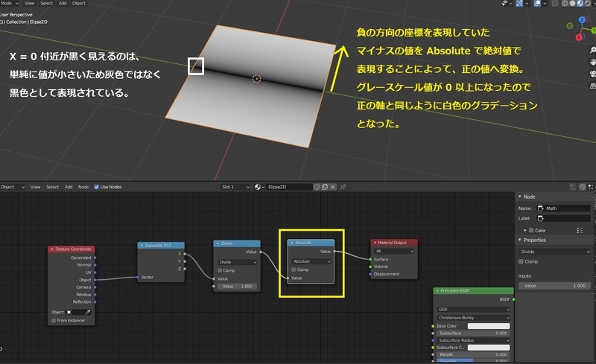
Task: Toggle the Color checkbox in Node panel
Action: [x=531, y=230]
